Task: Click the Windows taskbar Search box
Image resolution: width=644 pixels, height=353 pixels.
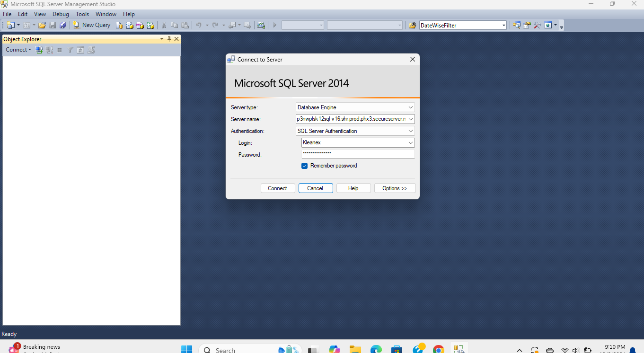Action: point(250,349)
